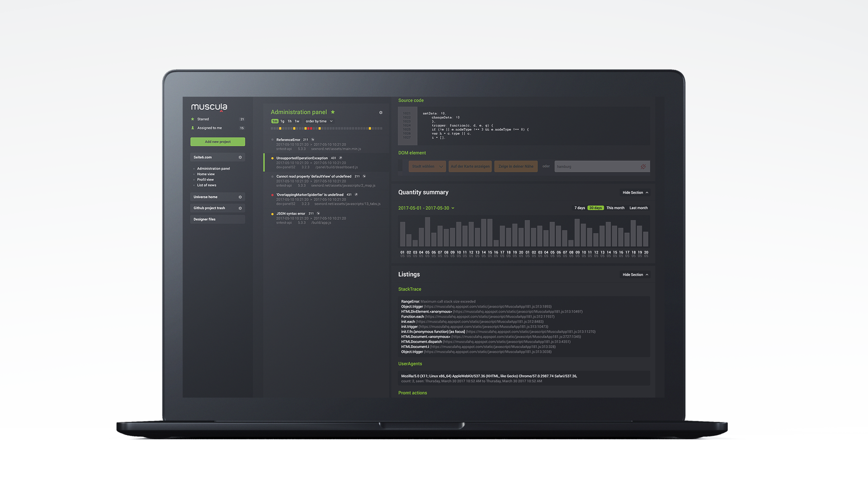Select List of news in sidebar tree
868x488 pixels.
click(x=207, y=185)
